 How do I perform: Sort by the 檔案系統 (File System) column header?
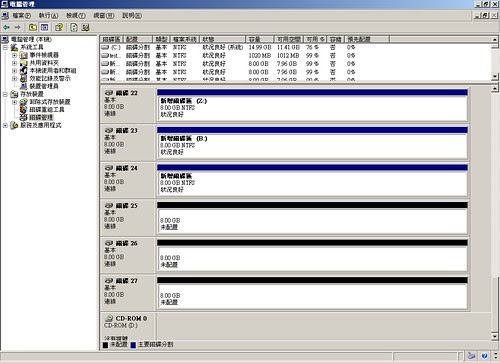pyautogui.click(x=185, y=39)
